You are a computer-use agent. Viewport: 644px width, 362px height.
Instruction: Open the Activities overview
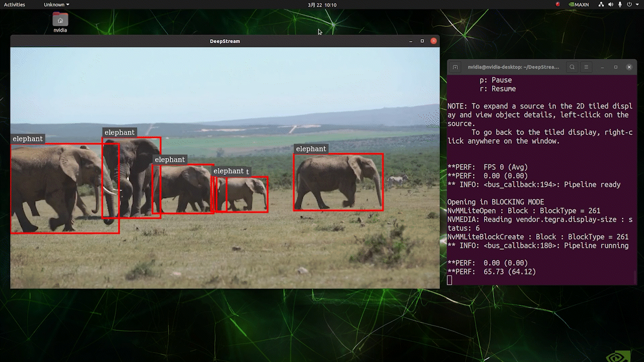(x=14, y=5)
